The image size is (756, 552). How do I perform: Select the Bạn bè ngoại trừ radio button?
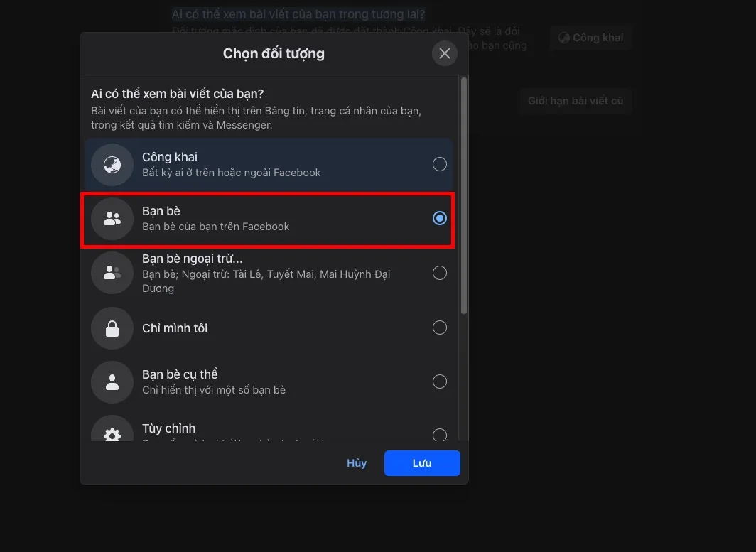click(x=440, y=273)
